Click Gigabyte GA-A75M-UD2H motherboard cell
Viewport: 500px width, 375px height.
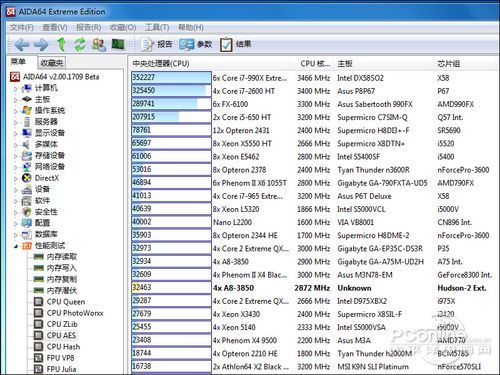click(381, 262)
